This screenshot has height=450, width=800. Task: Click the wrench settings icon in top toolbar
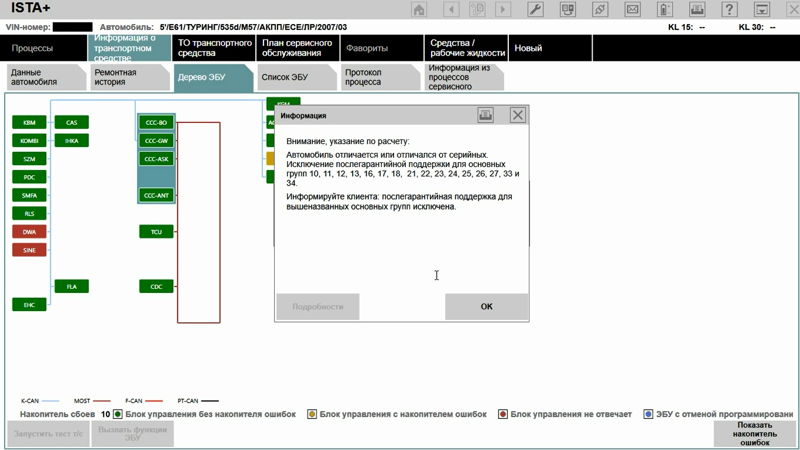click(x=536, y=10)
